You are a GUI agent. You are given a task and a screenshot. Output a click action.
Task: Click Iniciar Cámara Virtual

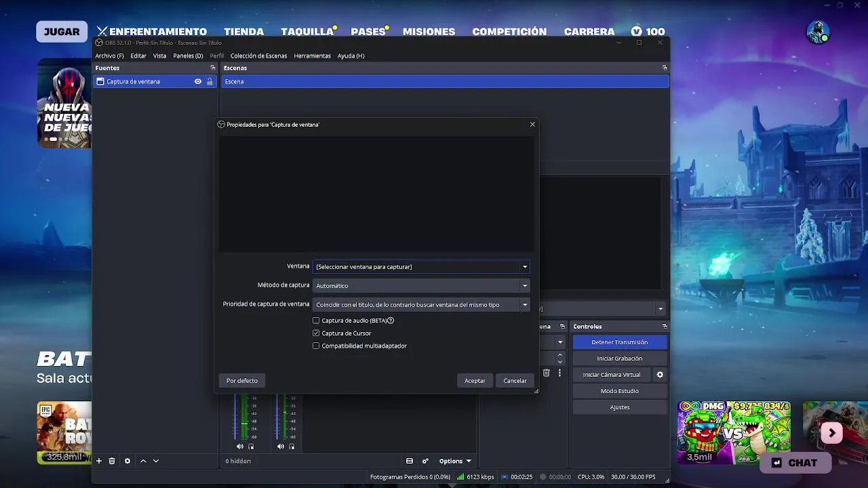(612, 375)
